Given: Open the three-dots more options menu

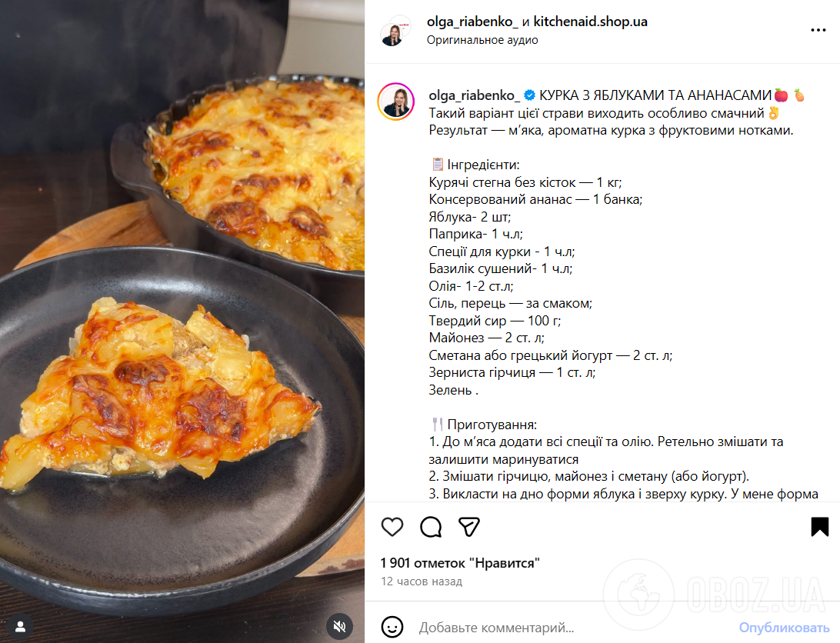Looking at the screenshot, I should 818,31.
